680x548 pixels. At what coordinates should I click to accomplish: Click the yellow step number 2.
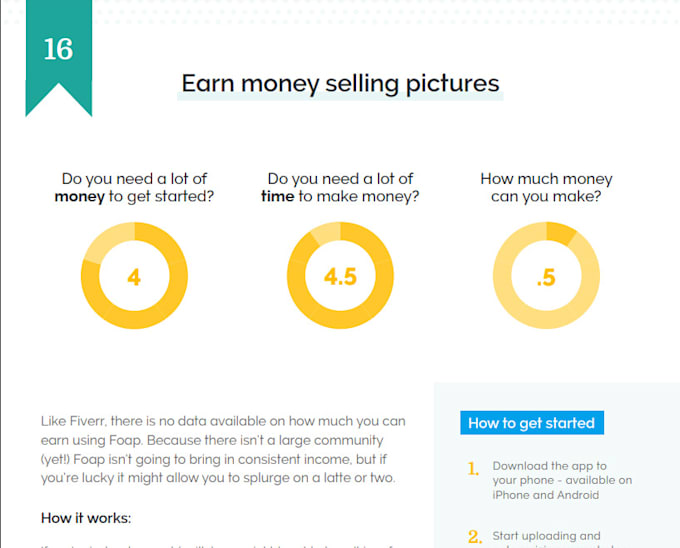(475, 537)
